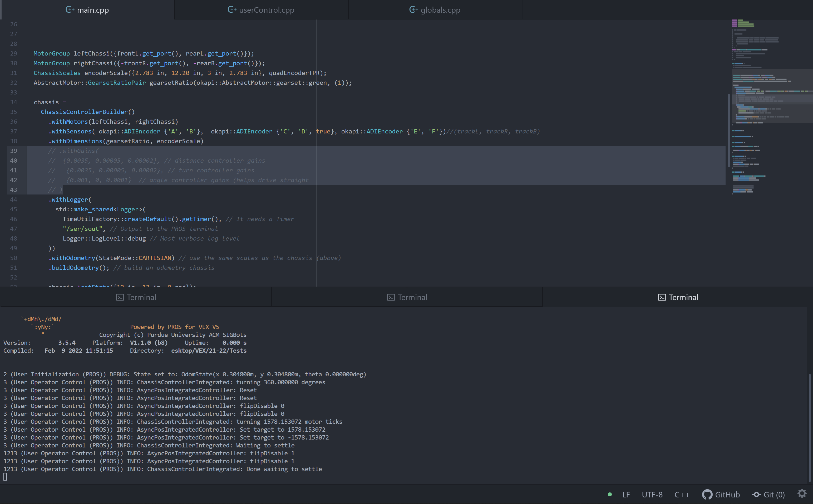Click line number 50 in the gutter
The width and height of the screenshot is (813, 504).
[x=14, y=258]
